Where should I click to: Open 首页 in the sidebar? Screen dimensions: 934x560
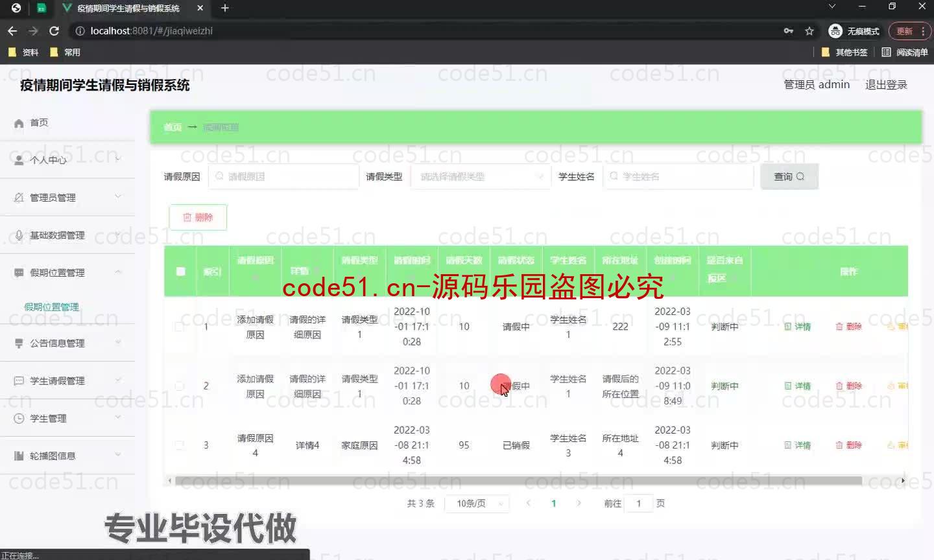(39, 123)
